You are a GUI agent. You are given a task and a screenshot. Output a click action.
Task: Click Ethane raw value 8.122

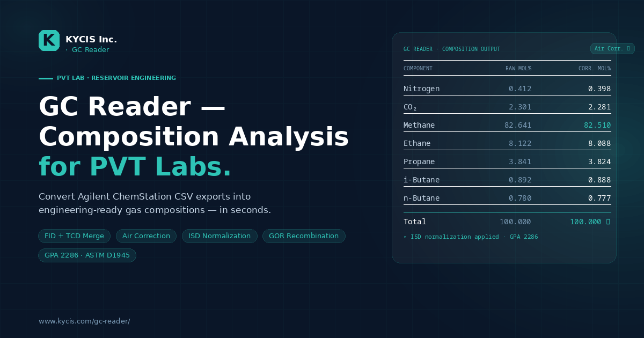tap(520, 143)
